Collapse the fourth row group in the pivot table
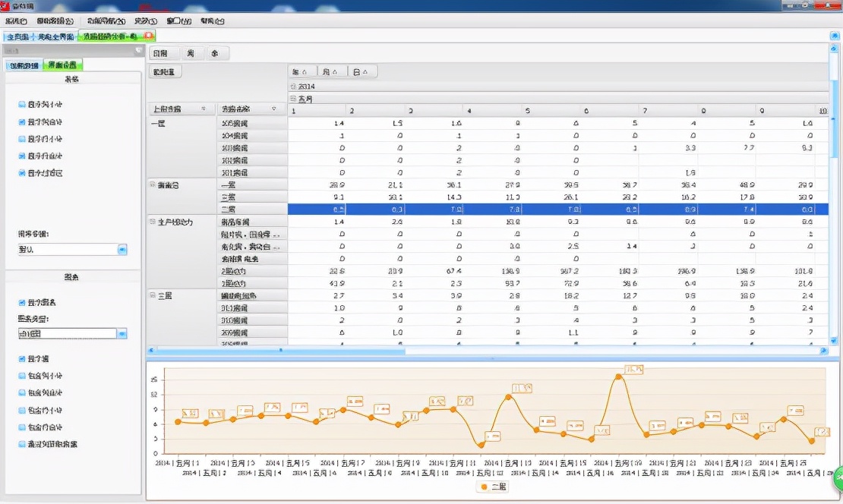The height and width of the screenshot is (504, 843). coord(153,295)
